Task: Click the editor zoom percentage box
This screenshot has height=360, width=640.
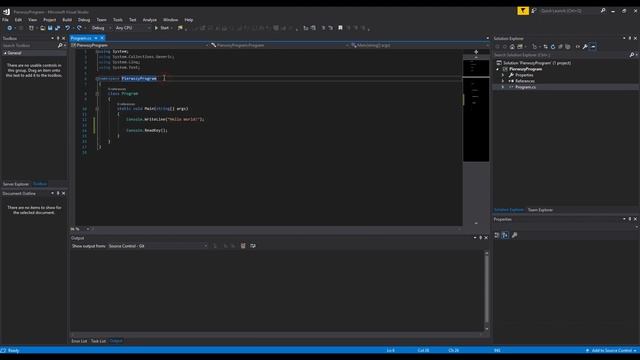Action: pos(80,229)
